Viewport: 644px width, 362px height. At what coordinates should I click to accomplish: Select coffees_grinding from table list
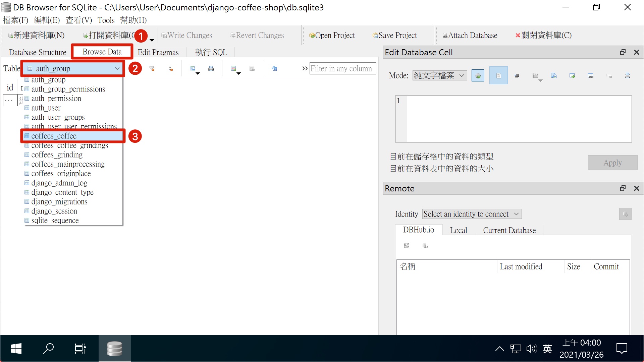(73, 155)
